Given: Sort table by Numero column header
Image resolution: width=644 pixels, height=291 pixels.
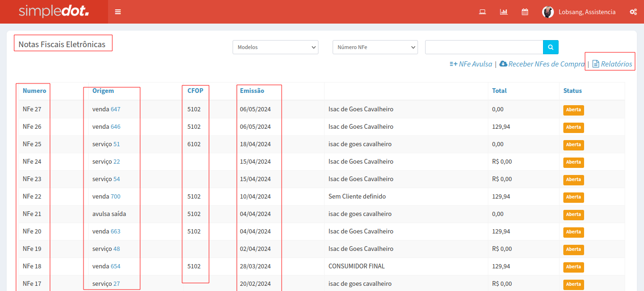Looking at the screenshot, I should click(34, 91).
